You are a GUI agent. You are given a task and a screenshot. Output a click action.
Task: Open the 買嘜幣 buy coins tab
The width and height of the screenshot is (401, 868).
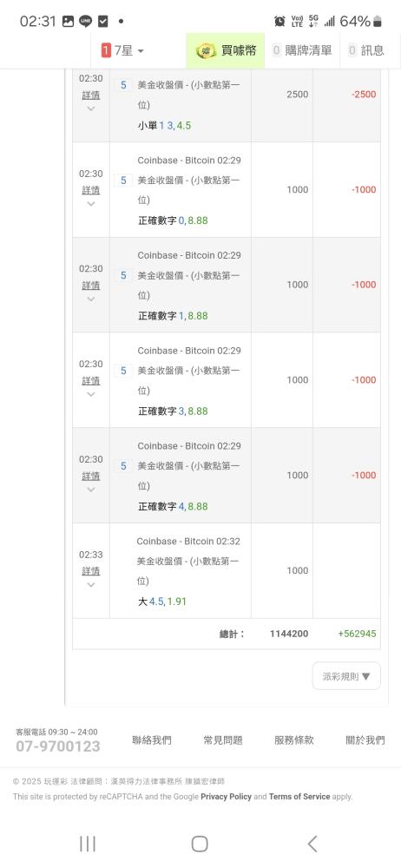(x=226, y=51)
